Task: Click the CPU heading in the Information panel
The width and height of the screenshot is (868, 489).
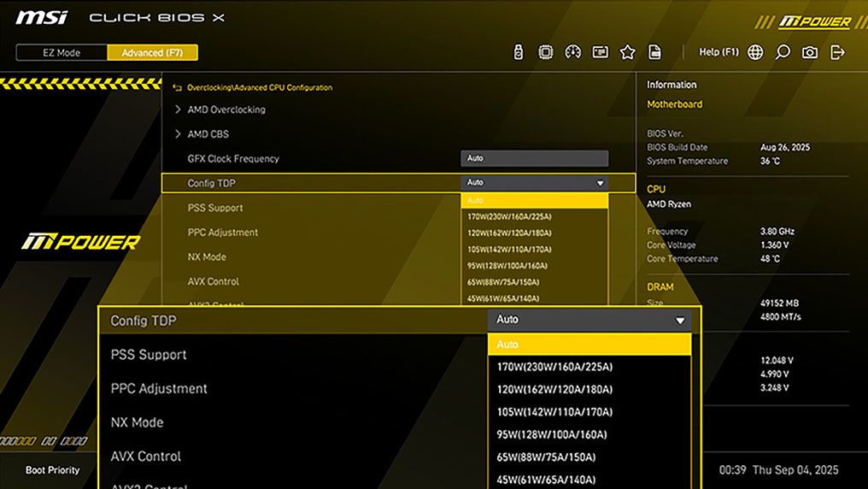Action: click(x=656, y=189)
